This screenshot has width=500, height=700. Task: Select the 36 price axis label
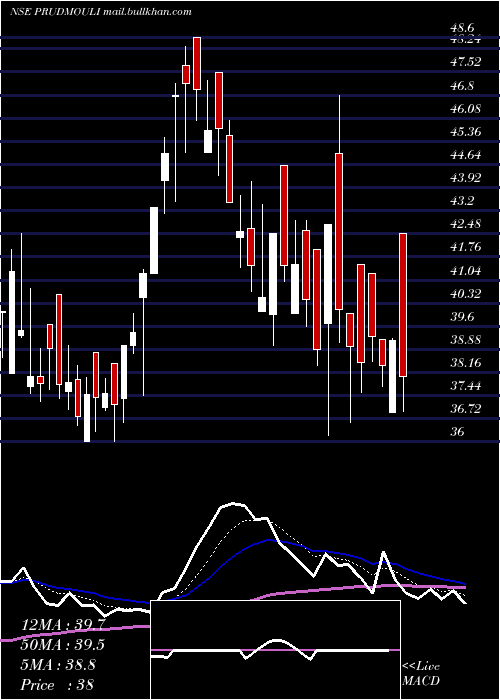(x=458, y=432)
